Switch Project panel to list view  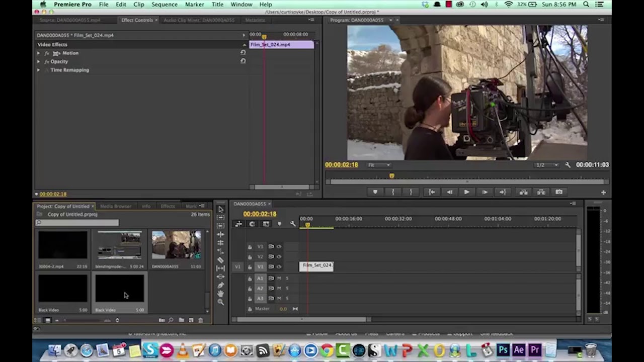click(38, 320)
